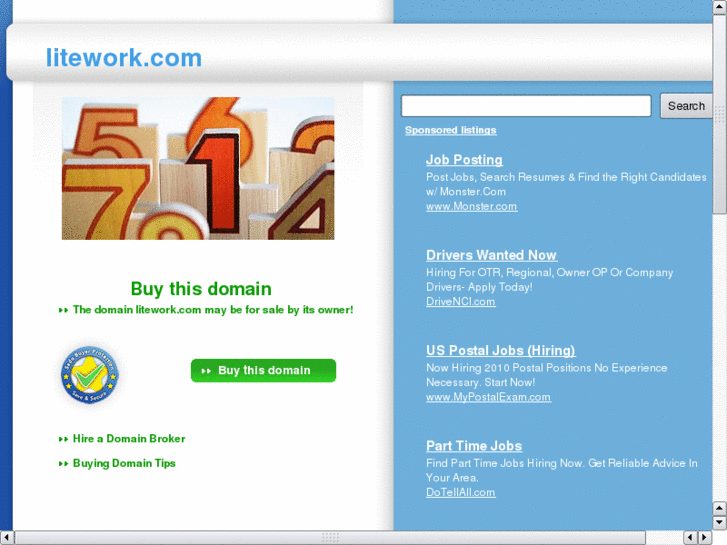Screen dimensions: 727x545
Task: Visit the www.MyPostalExam.com link
Action: click(489, 397)
